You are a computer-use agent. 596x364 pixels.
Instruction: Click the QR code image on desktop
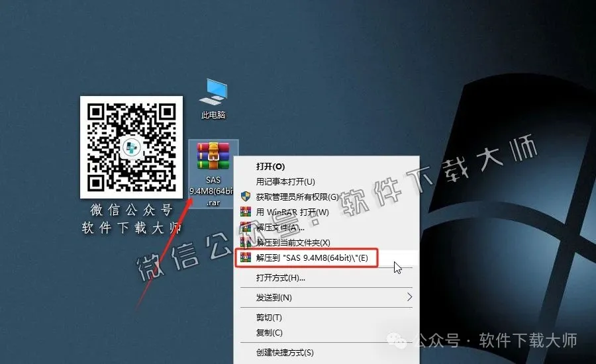pyautogui.click(x=131, y=147)
